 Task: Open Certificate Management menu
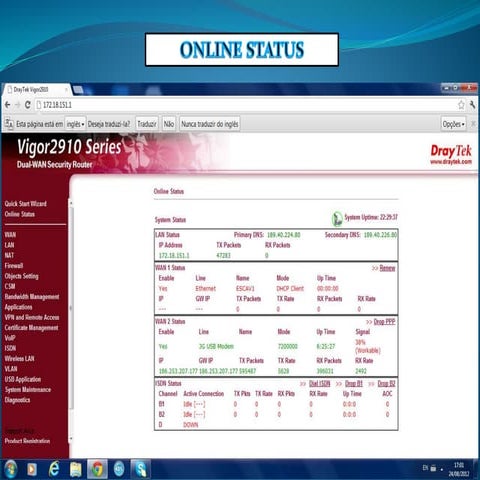coord(31,328)
